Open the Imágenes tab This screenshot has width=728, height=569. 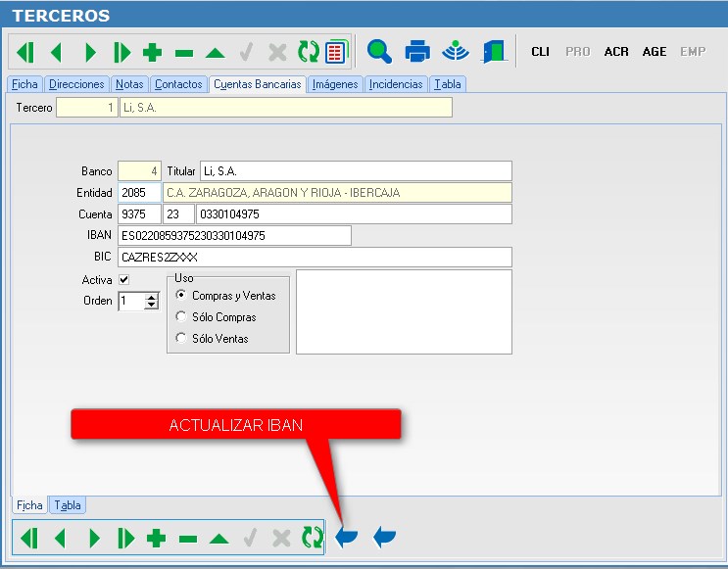[335, 84]
